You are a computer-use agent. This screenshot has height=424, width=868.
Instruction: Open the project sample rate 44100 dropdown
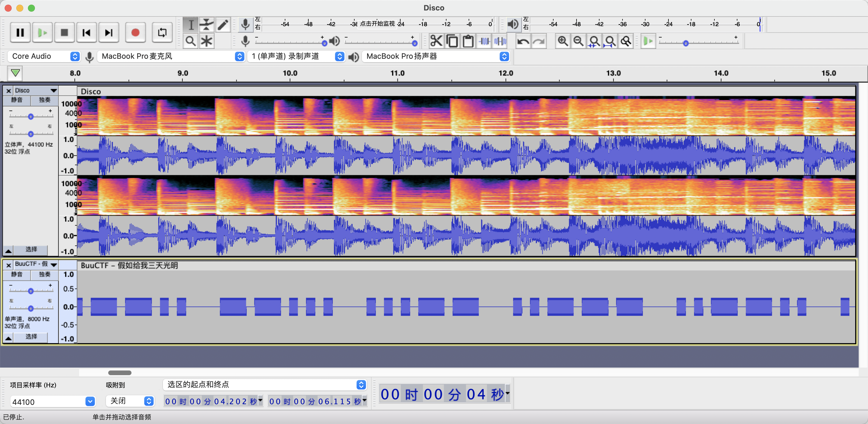pos(53,401)
